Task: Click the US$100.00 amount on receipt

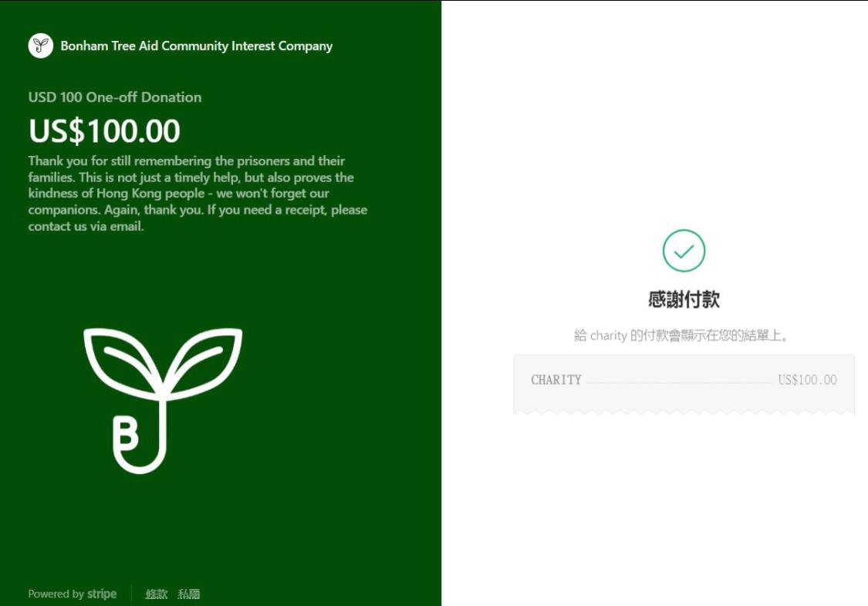Action: pos(807,380)
